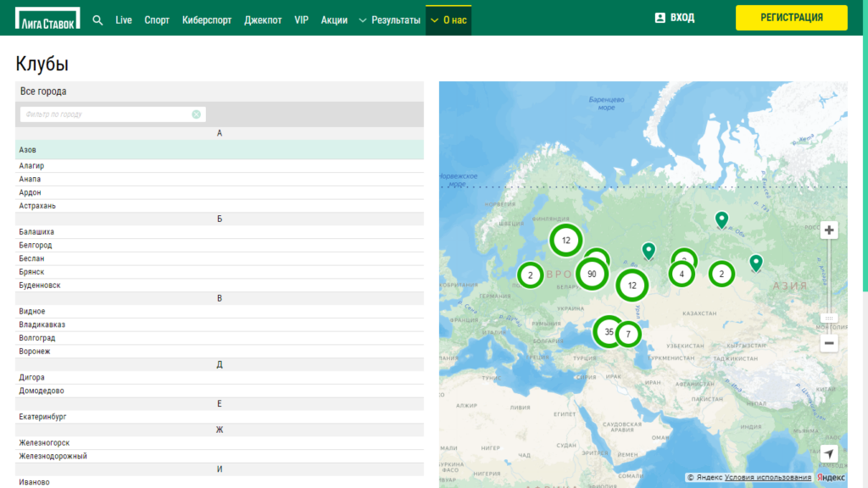Open the 12 cluster near Finland
Screen dimensions: 868x488
tap(565, 240)
